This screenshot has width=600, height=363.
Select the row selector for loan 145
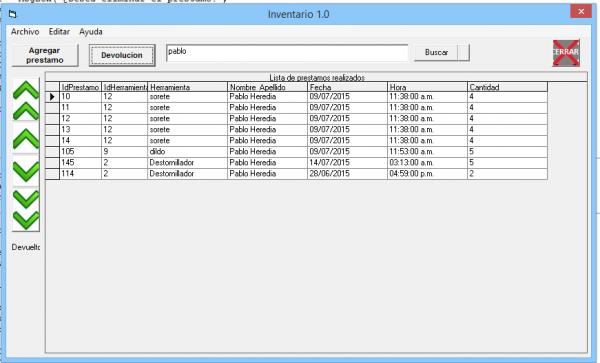click(x=52, y=163)
